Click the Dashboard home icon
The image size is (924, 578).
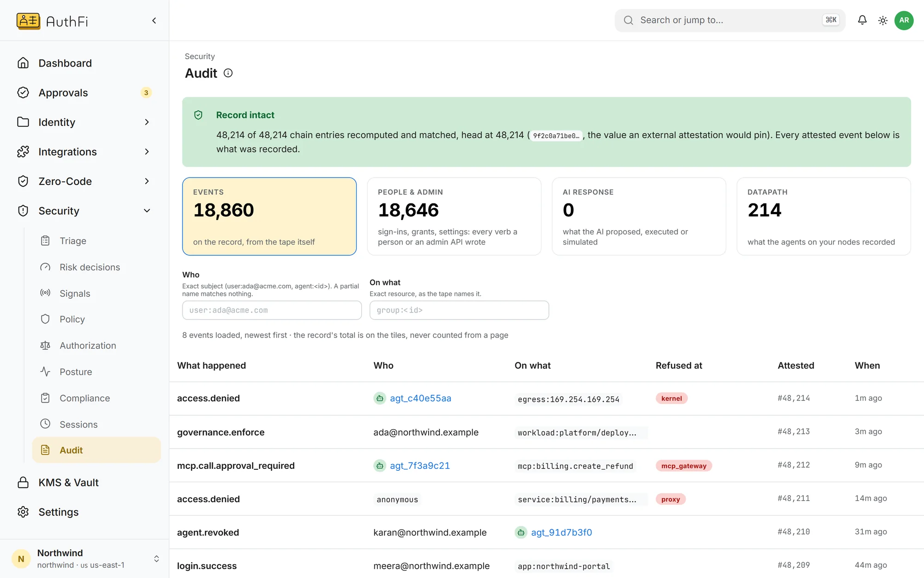[23, 63]
